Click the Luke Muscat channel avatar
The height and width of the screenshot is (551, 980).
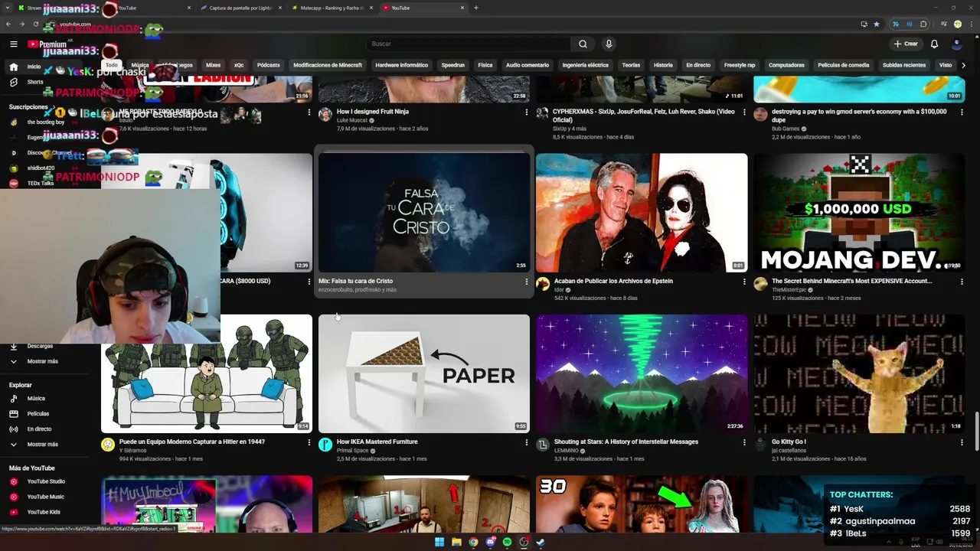[325, 115]
